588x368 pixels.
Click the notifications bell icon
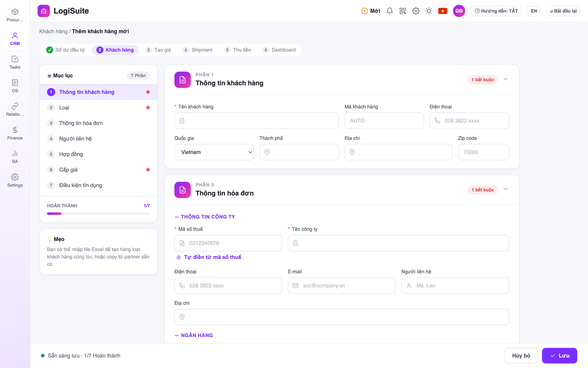(x=390, y=11)
